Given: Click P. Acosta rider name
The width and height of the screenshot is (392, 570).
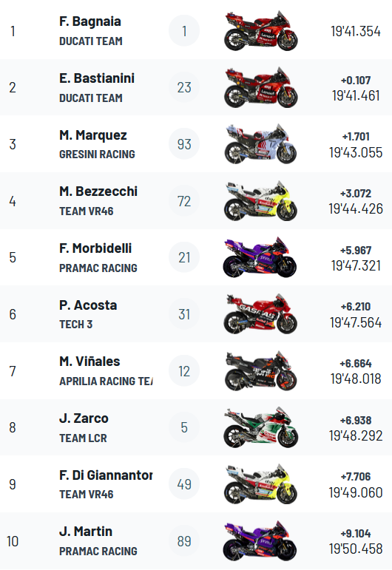Looking at the screenshot, I should [x=88, y=305].
